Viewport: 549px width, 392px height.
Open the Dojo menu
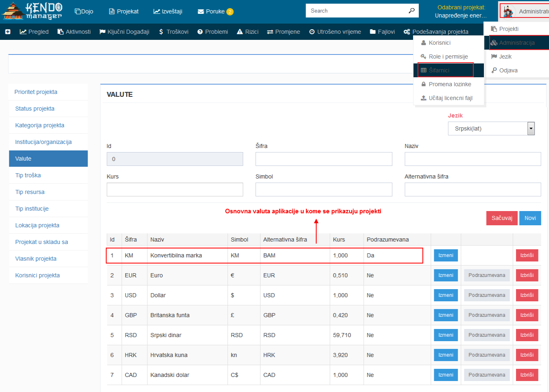click(x=84, y=11)
